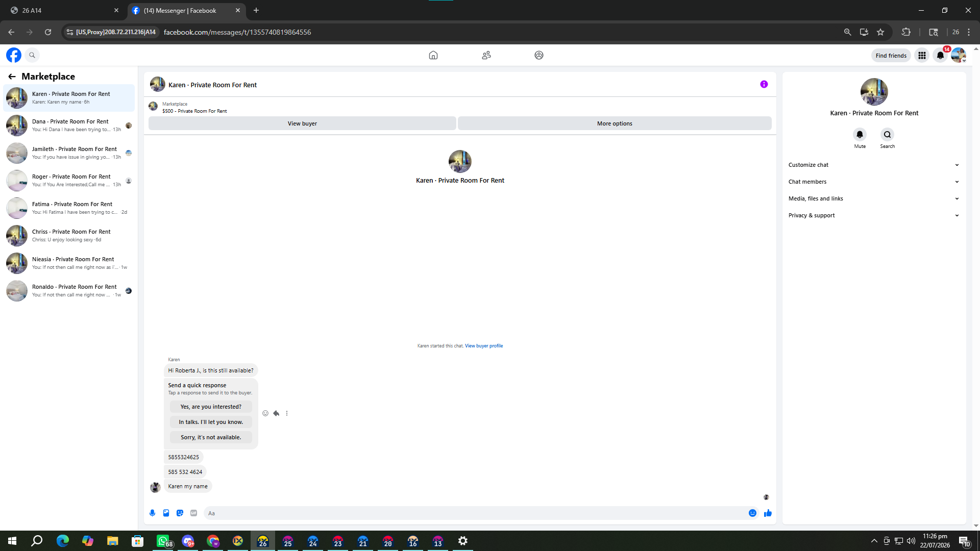Open the browser zoom magnifier icon

(x=848, y=32)
